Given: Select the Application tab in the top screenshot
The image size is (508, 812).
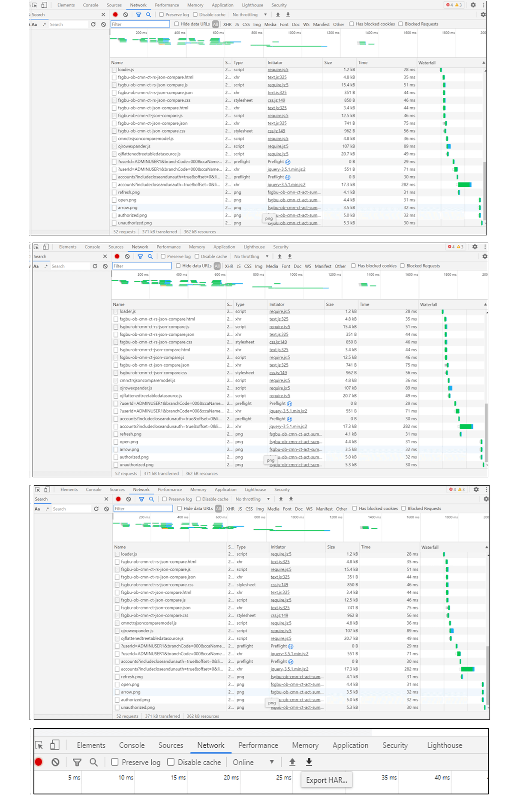Looking at the screenshot, I should 222,5.
